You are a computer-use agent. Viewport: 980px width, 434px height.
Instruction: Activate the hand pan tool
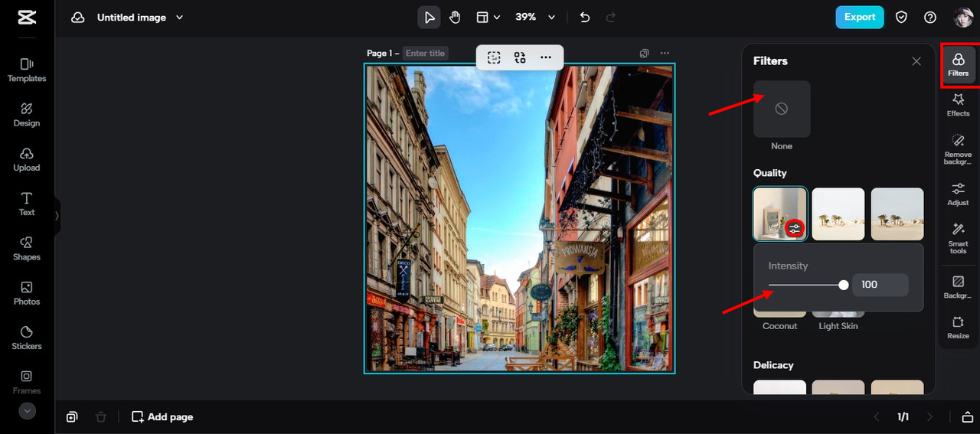(455, 18)
